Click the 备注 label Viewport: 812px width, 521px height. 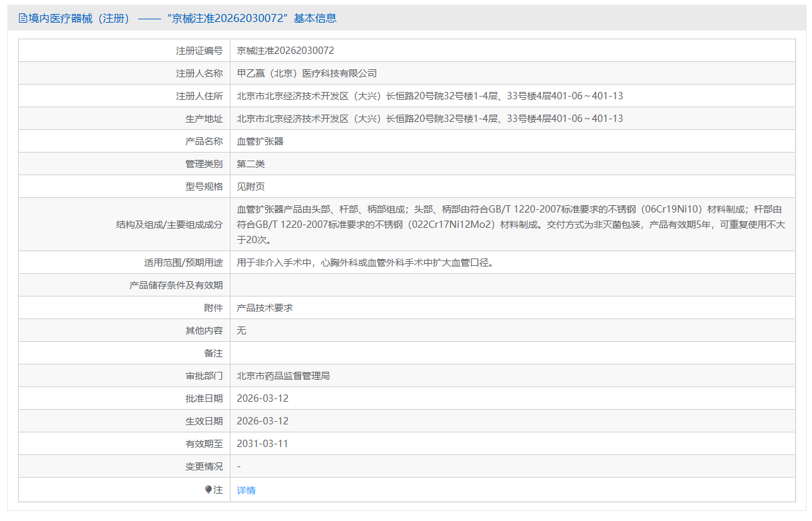click(213, 353)
